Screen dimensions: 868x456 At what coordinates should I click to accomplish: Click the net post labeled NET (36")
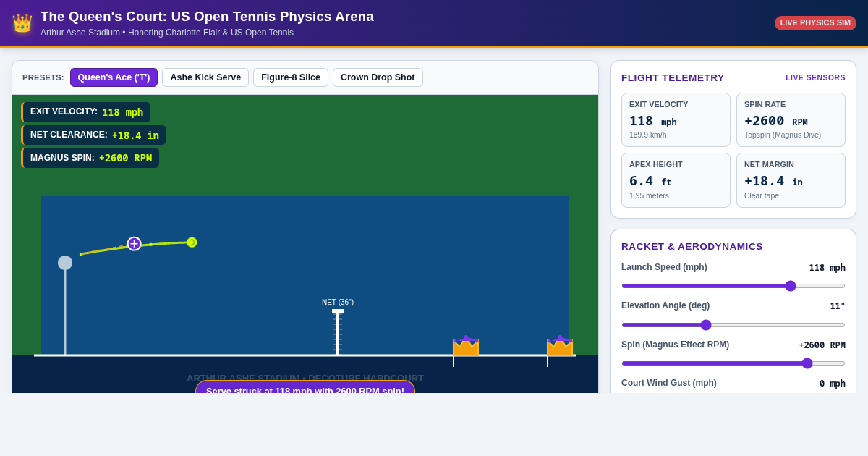click(x=338, y=332)
